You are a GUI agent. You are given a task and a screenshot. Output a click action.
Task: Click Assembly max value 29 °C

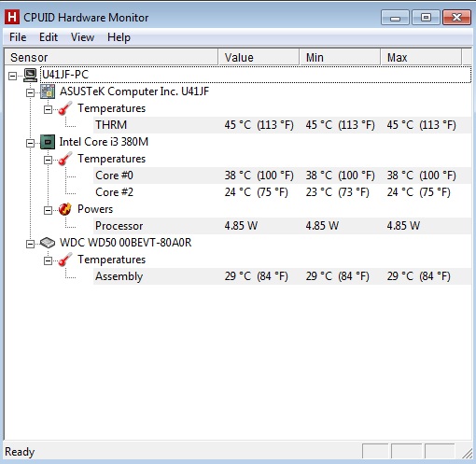(418, 276)
